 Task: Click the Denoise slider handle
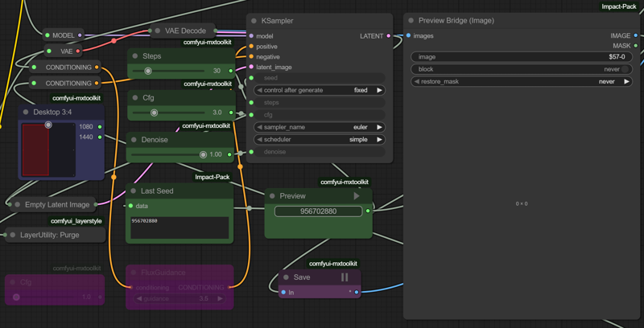tap(203, 154)
